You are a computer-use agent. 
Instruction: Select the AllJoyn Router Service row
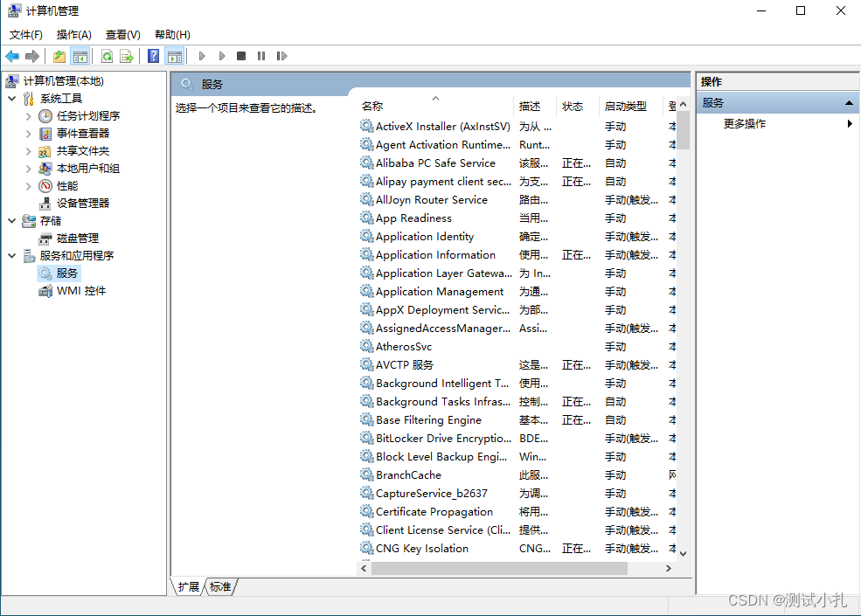[517, 200]
